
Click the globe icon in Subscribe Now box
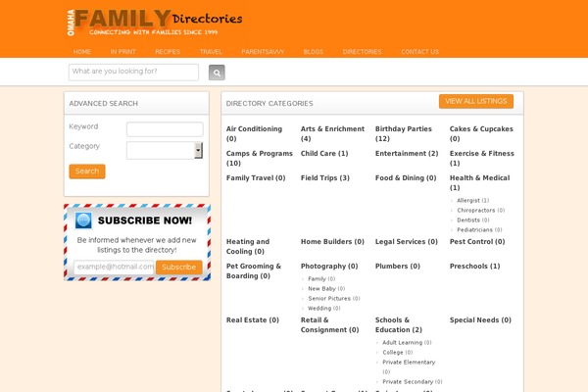pos(83,220)
